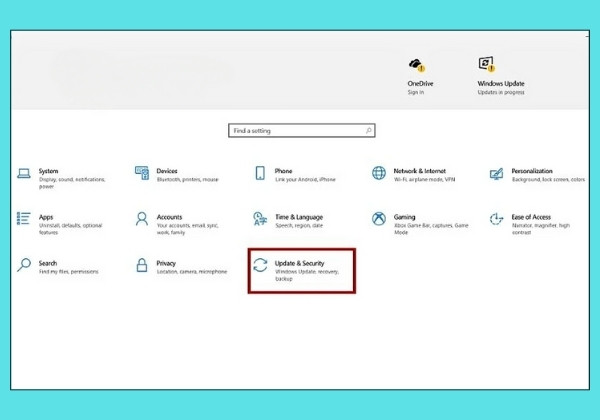Click the Time & Language label
Screen dimensions: 600x420
[299, 217]
